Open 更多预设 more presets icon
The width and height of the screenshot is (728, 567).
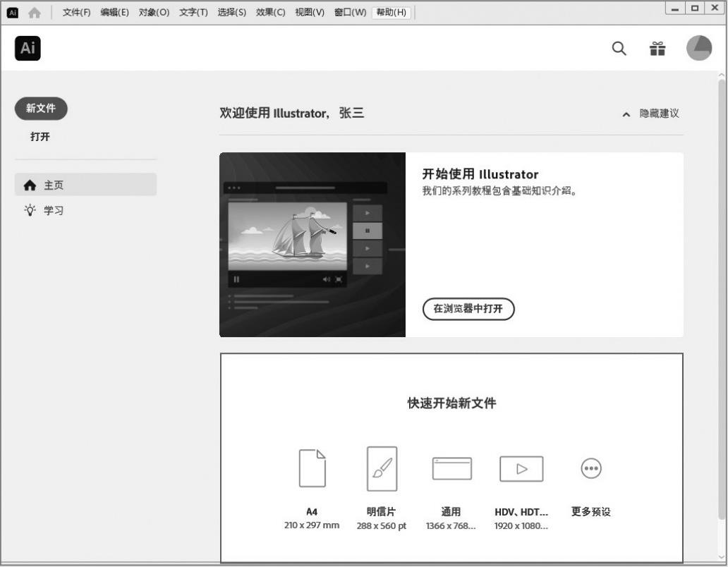click(x=591, y=468)
